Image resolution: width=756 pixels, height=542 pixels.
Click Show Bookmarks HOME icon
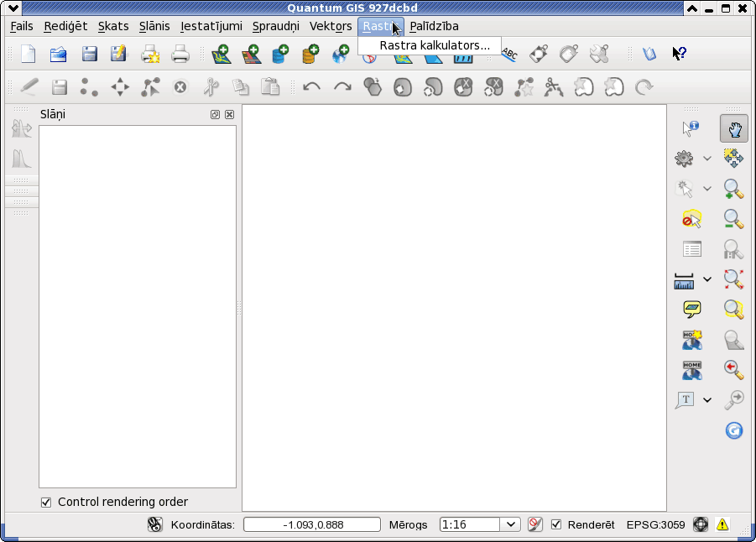[692, 370]
